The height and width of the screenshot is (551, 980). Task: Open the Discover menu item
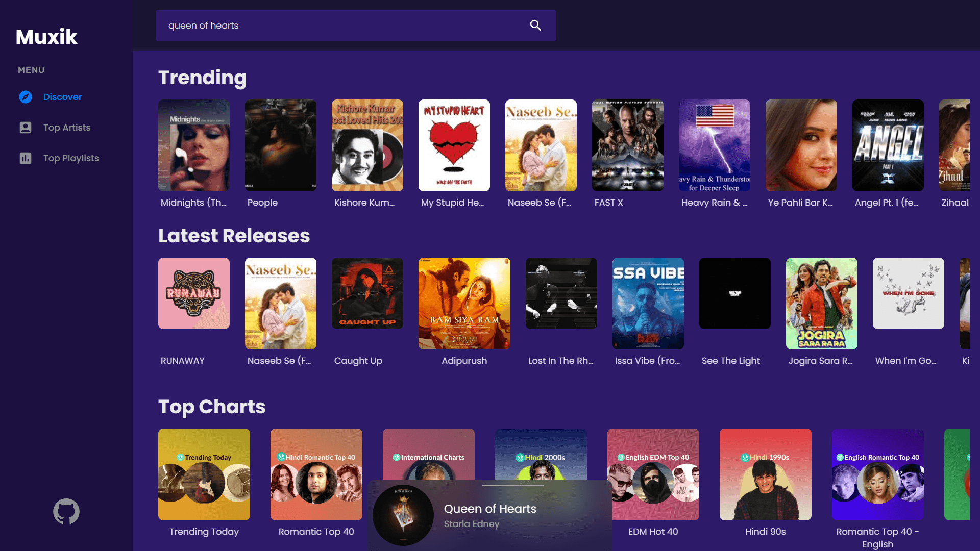pos(62,97)
